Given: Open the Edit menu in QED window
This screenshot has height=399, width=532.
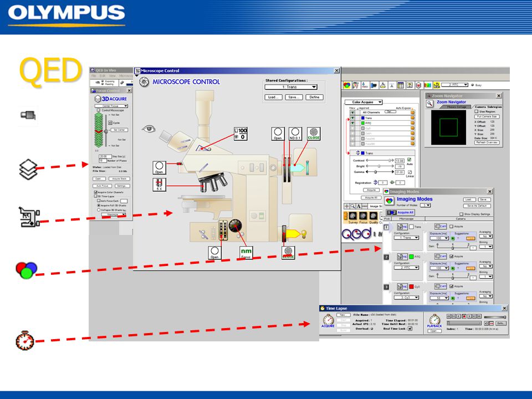Looking at the screenshot, I should coord(103,76).
